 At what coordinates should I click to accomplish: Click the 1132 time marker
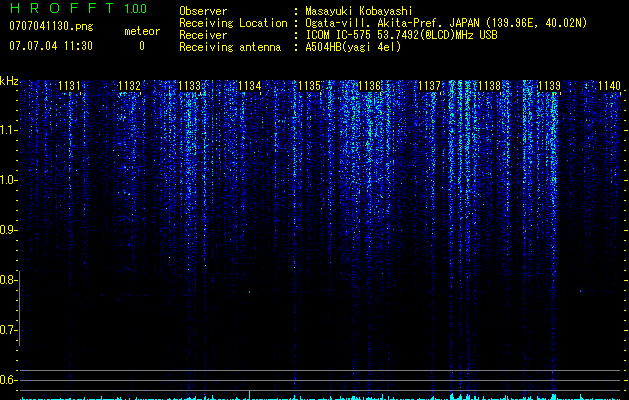point(130,86)
